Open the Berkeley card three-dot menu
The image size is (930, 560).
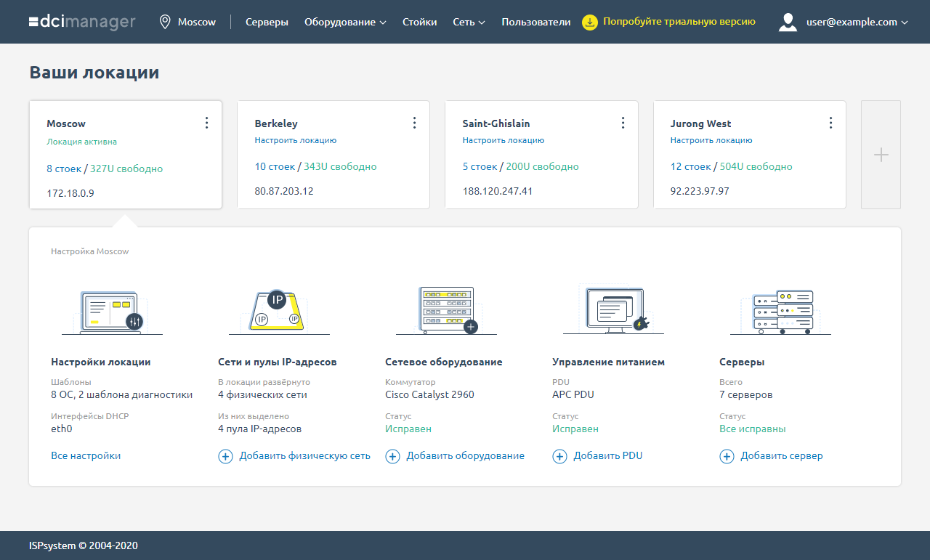pos(414,123)
